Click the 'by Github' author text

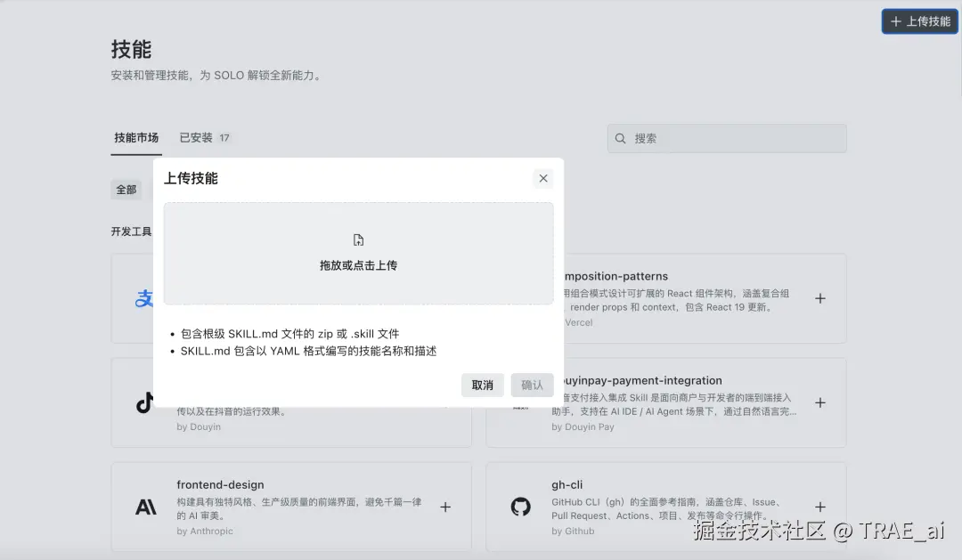click(x=573, y=532)
